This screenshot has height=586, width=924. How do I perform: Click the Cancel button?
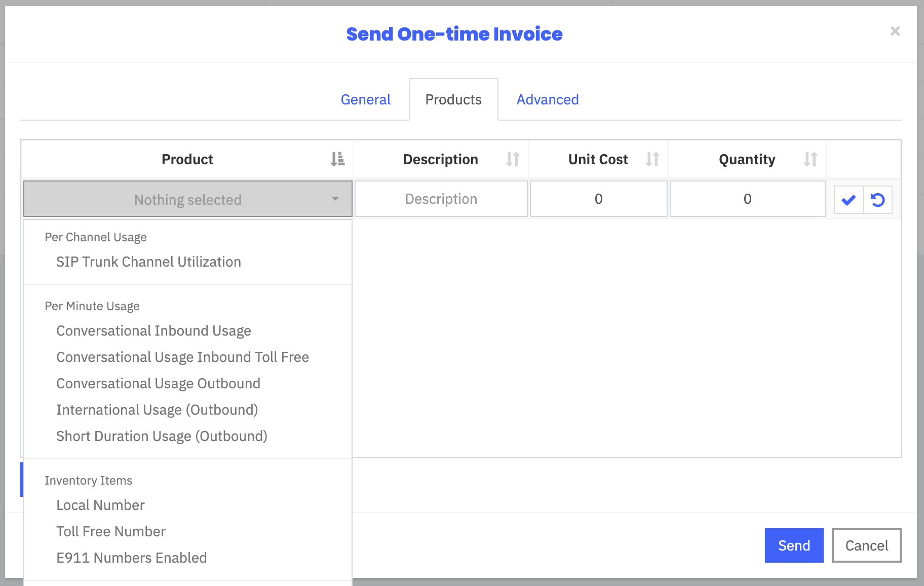point(866,545)
